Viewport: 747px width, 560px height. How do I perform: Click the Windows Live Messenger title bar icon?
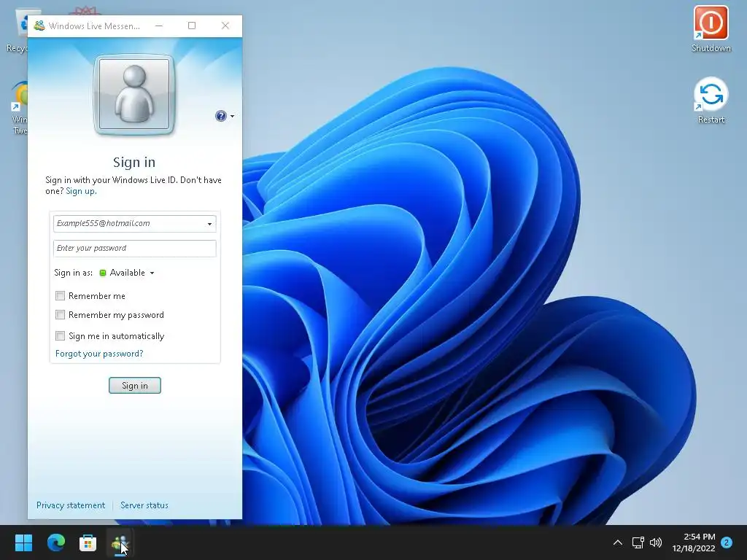click(39, 26)
